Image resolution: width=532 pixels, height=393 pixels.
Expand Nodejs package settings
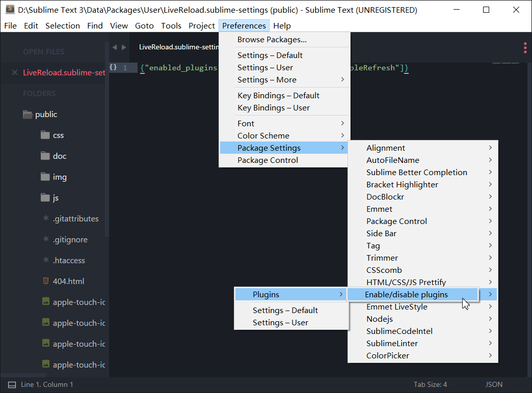(423, 319)
